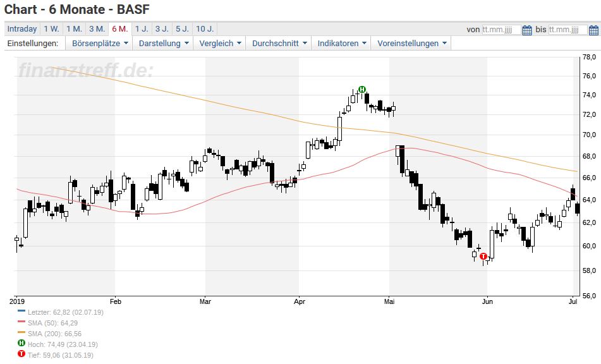Select the 1 W. time range tab
The image size is (601, 364).
tap(51, 28)
